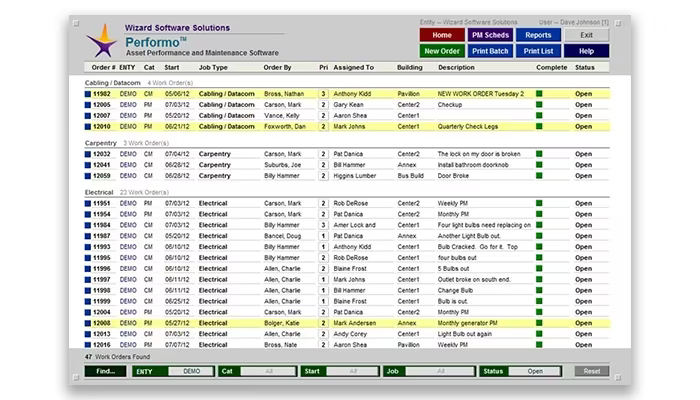This screenshot has width=700, height=400.
Task: Sort by Order # column header
Action: [x=103, y=67]
